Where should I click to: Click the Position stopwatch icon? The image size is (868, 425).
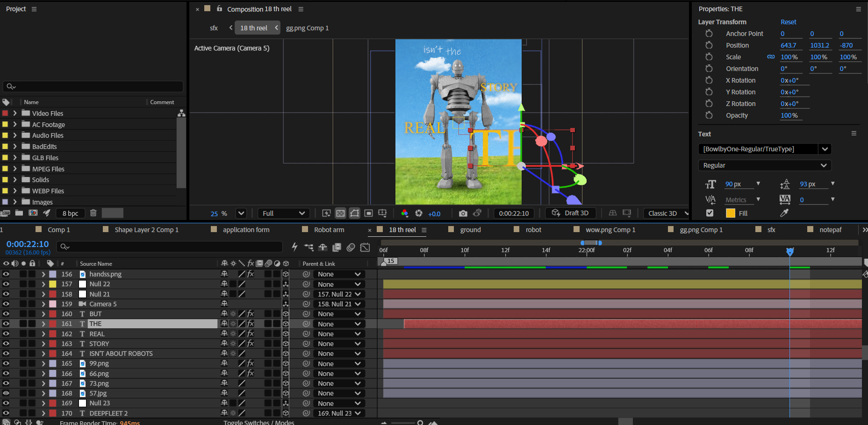click(709, 45)
